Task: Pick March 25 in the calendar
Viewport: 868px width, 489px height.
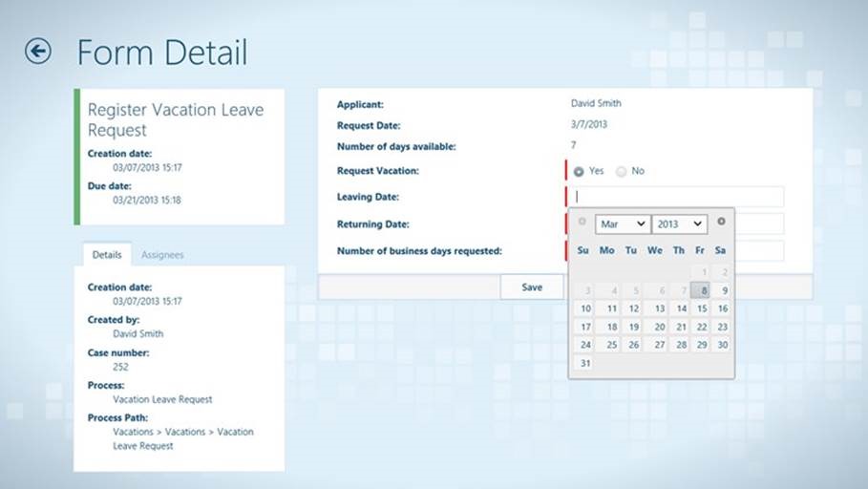Action: (x=608, y=345)
